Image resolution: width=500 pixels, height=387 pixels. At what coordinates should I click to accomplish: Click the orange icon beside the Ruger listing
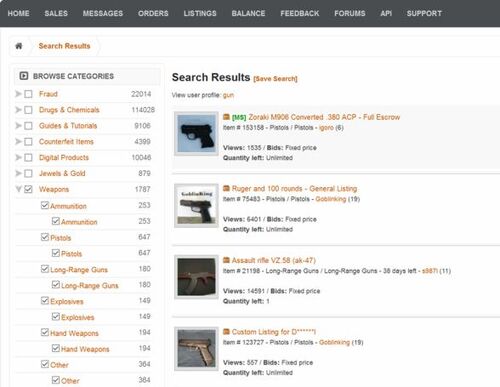click(226, 189)
